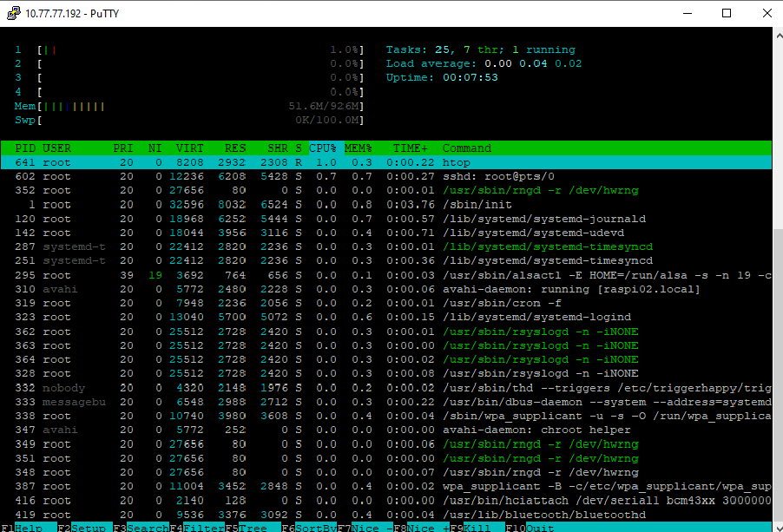Maximize the PuTTY window

tap(727, 13)
